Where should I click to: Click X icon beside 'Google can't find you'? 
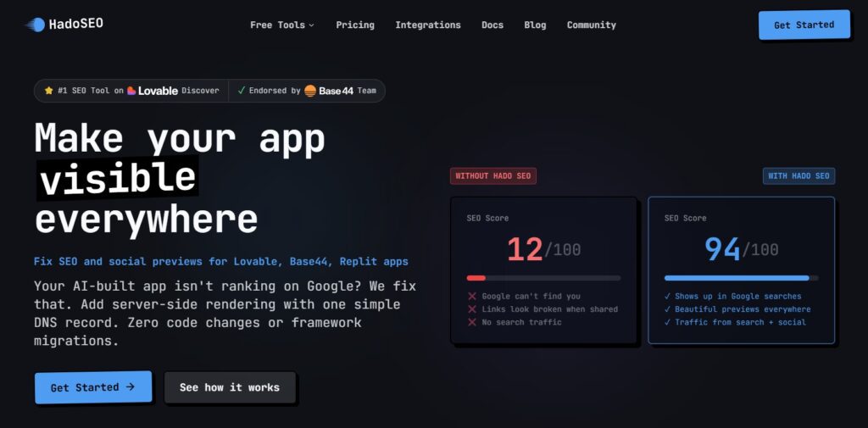[x=472, y=297]
